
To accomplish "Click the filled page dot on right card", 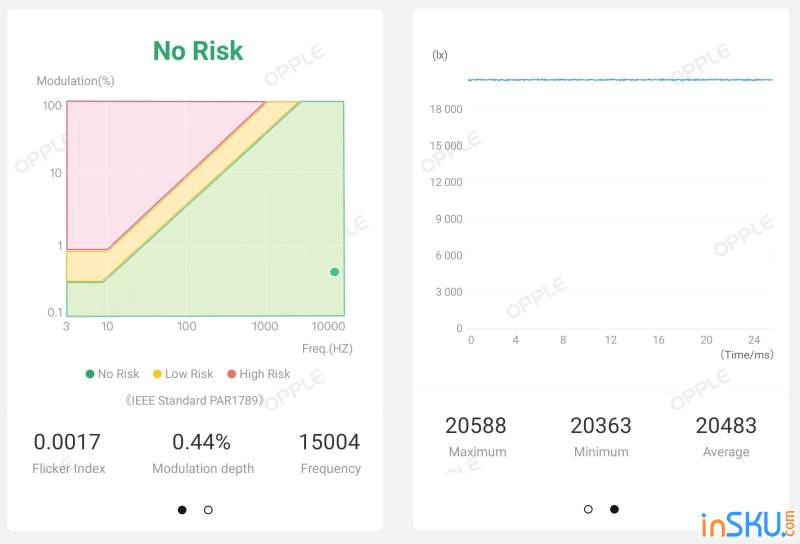I will (x=614, y=509).
